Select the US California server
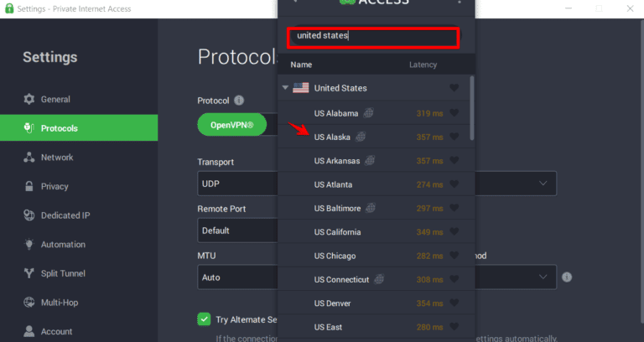644x342 pixels. tap(337, 232)
